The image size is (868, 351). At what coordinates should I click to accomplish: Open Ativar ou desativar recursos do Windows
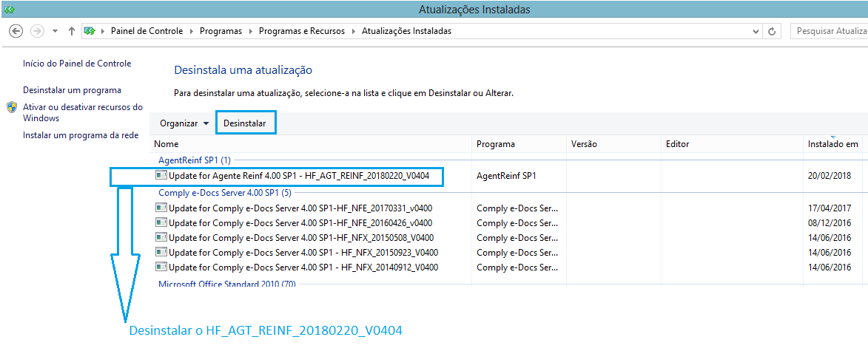tap(82, 112)
